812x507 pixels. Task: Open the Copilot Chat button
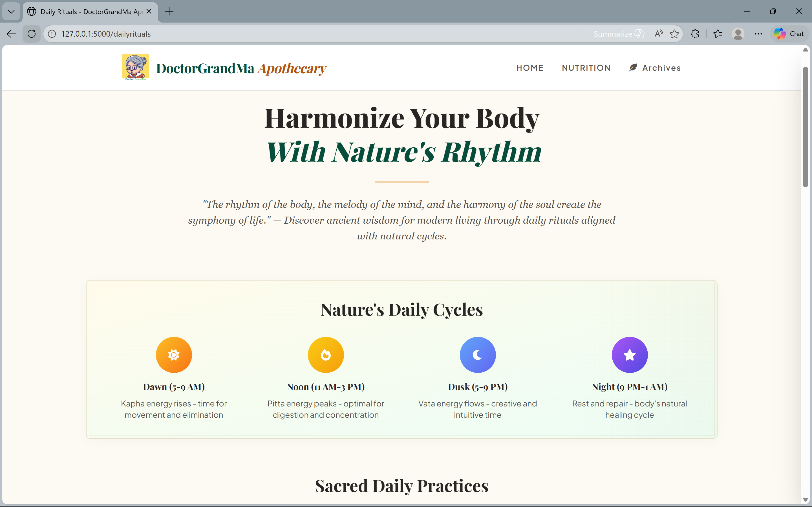(x=789, y=34)
